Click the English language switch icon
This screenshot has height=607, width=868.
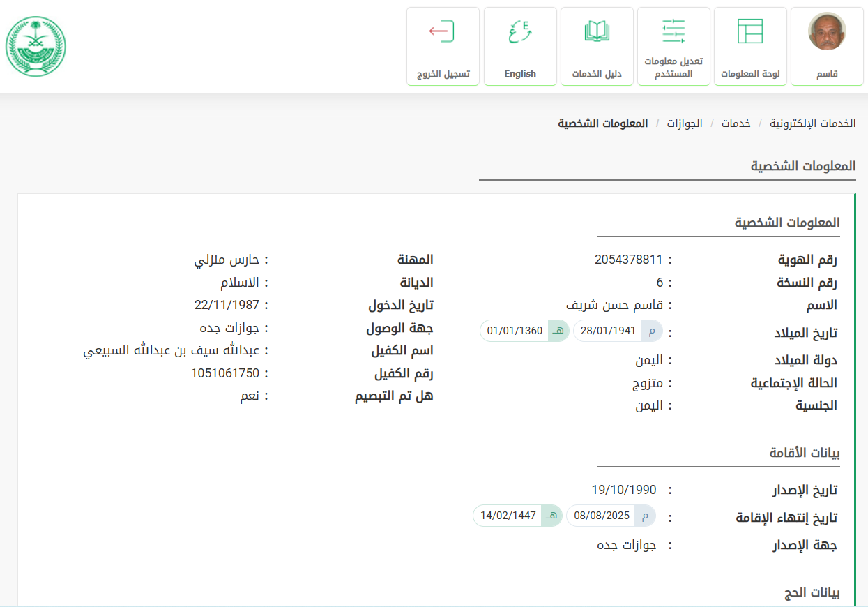pos(519,32)
